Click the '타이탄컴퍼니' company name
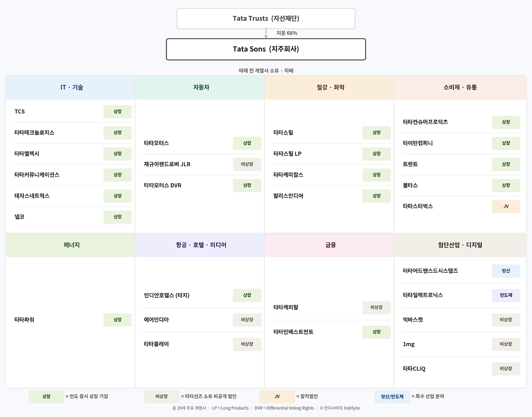This screenshot has height=417, width=532. pos(418,143)
